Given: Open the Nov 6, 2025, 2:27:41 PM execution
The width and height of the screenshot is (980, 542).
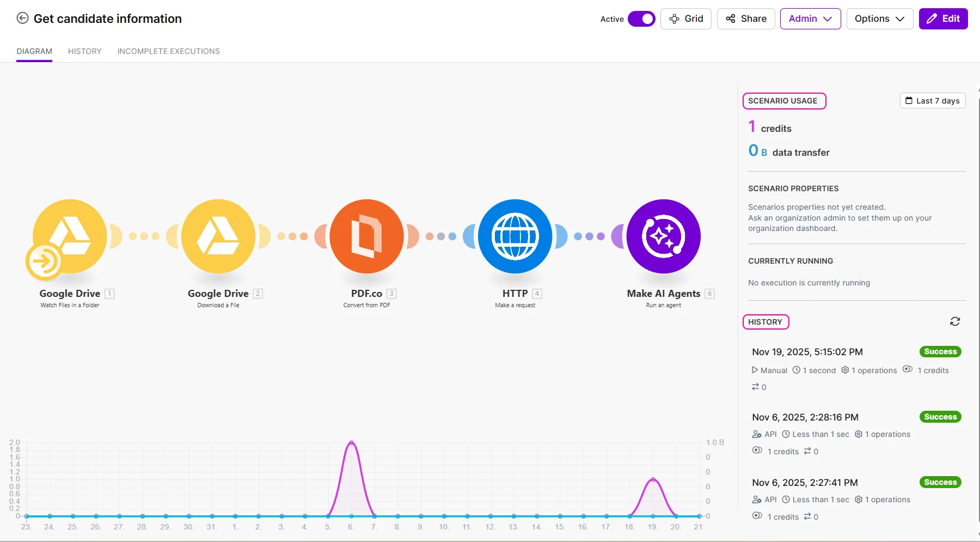Looking at the screenshot, I should [x=805, y=483].
